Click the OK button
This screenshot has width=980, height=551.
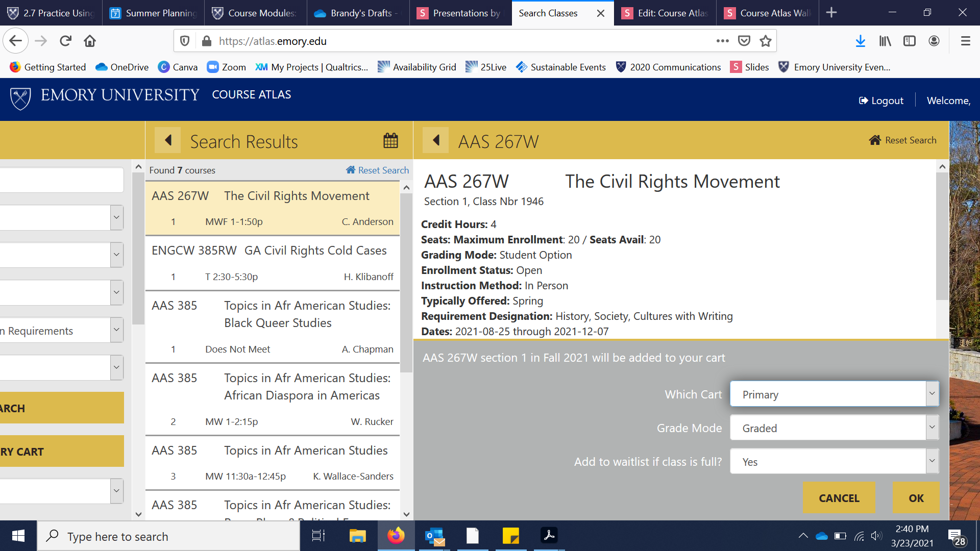click(x=916, y=497)
